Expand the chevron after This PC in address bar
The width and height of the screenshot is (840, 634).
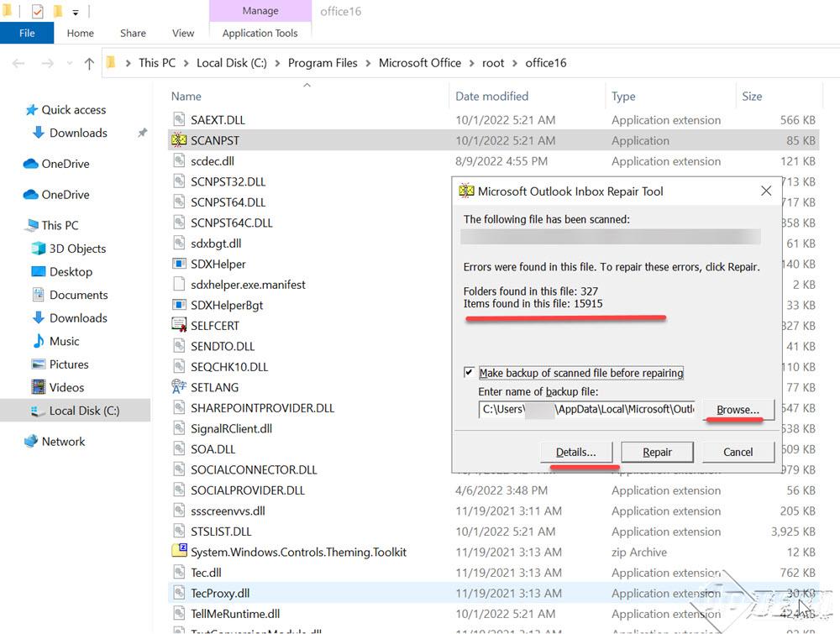click(x=186, y=63)
